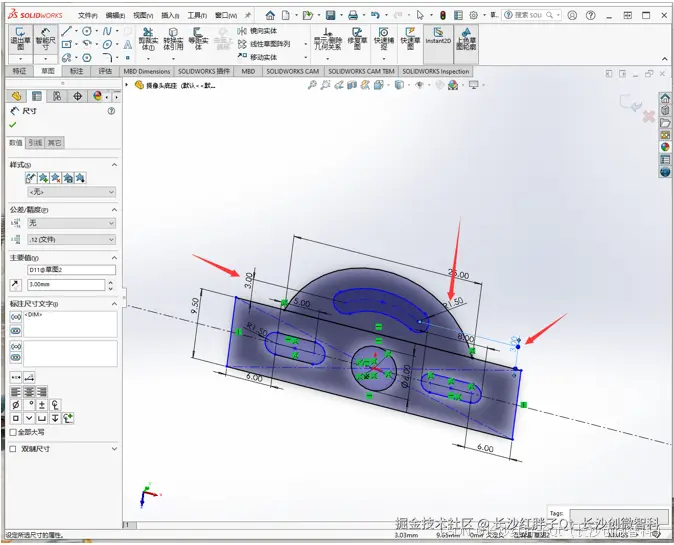This screenshot has height=545, width=674.
Task: Check the Dual dimension (双制尺寸) checkbox
Action: [13, 449]
